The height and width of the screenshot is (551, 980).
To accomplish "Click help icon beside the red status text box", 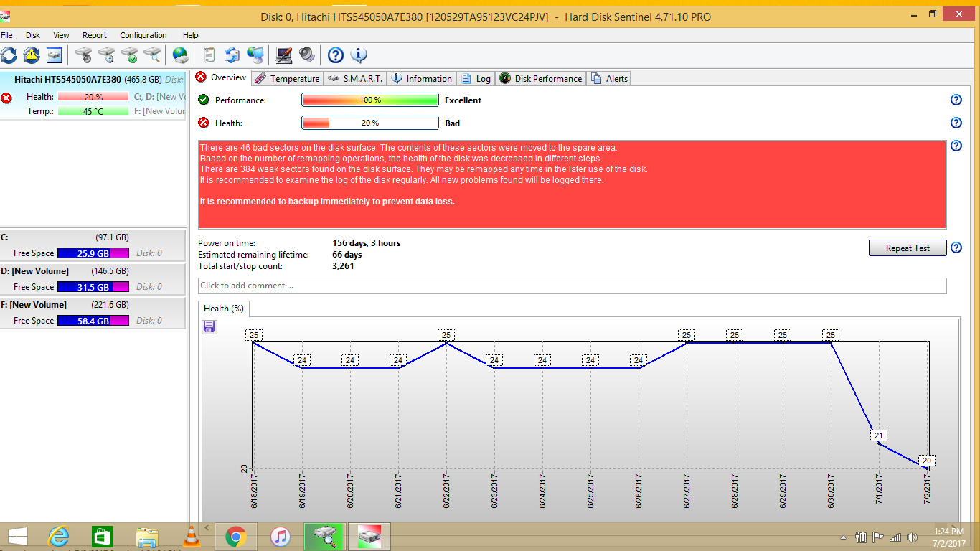I will (956, 146).
